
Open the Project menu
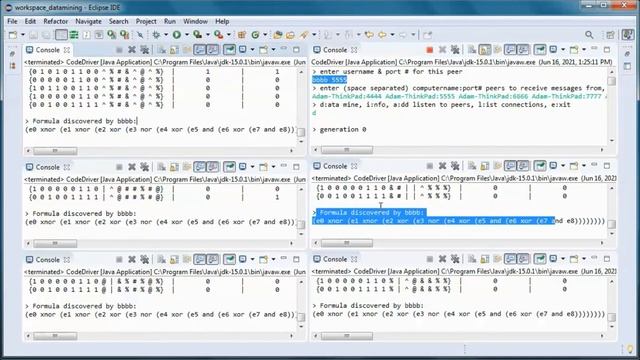coord(146,21)
